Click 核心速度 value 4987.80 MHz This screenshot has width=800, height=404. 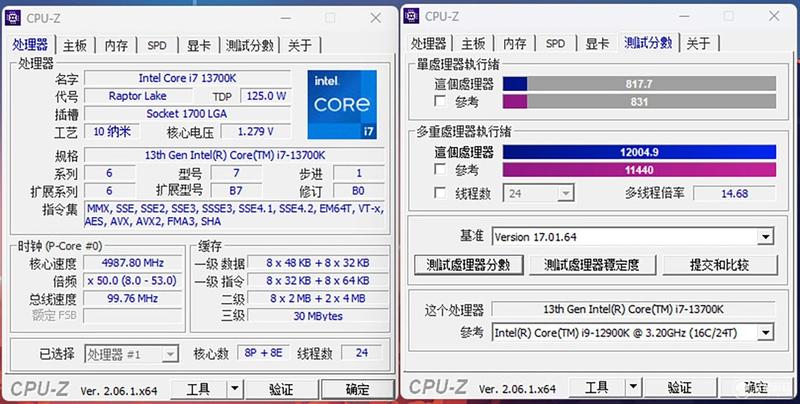(x=132, y=263)
